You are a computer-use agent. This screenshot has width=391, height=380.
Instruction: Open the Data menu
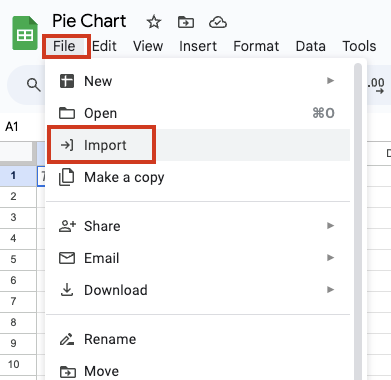(x=310, y=46)
